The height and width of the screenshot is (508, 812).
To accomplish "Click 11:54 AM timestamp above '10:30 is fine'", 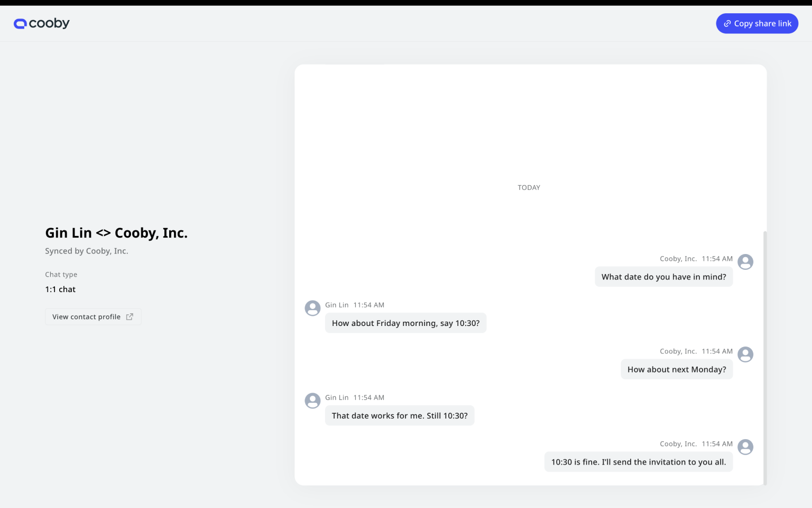I will 717,444.
